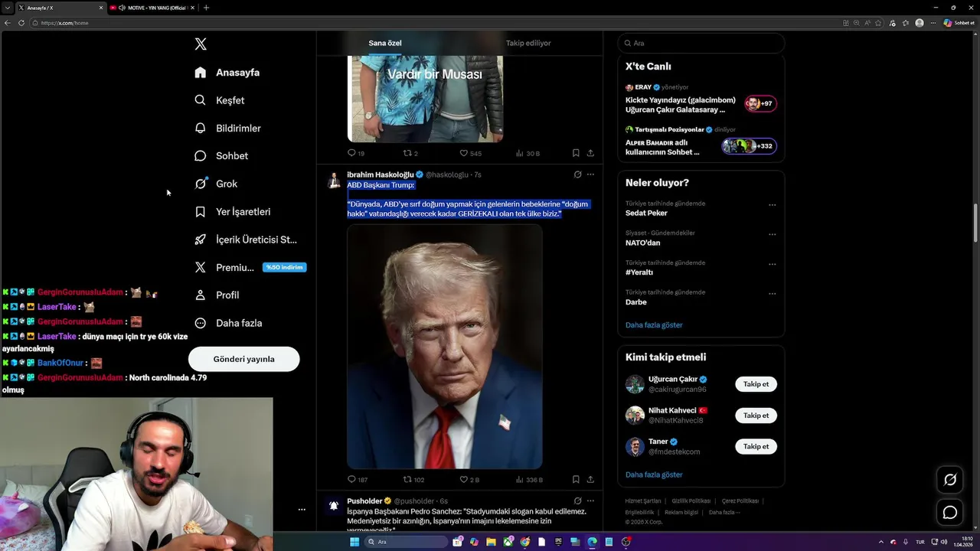Image resolution: width=980 pixels, height=551 pixels.
Task: Open İçerik Üreticisi Stüdyosu item
Action: pos(246,240)
